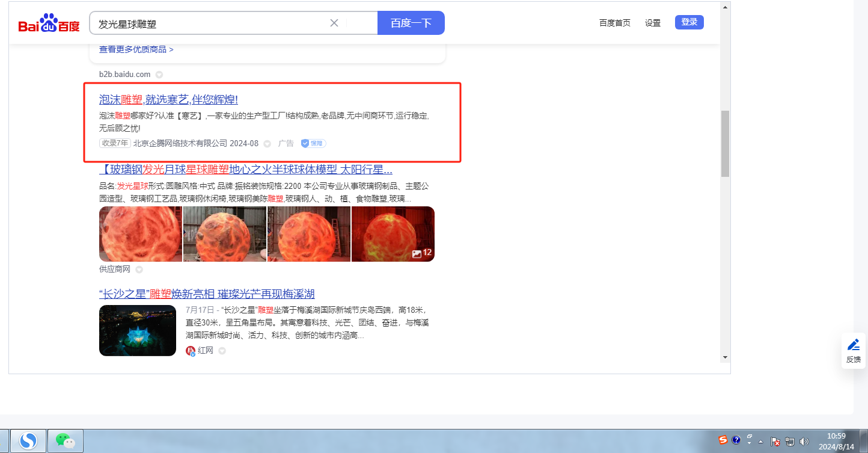
Task: Open the first glowing planet sculpture thumbnail
Action: tap(141, 234)
